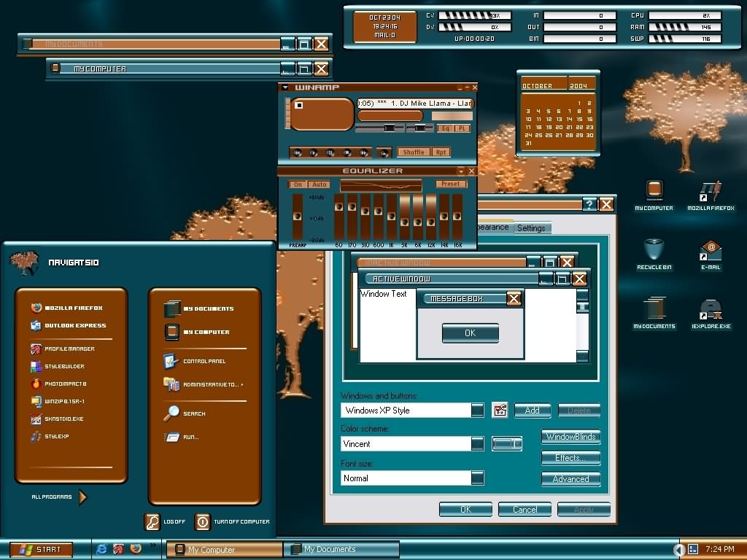Open equalizer Preset menu
The width and height of the screenshot is (747, 560).
450,184
